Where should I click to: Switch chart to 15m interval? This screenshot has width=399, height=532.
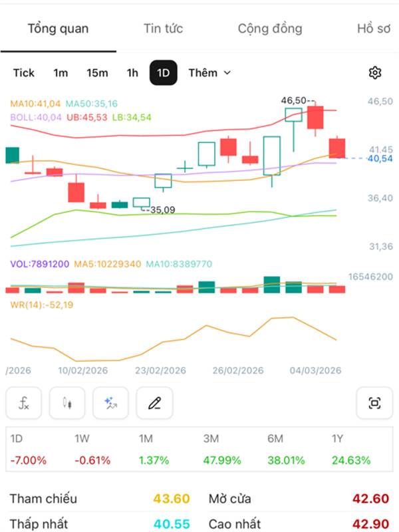tap(97, 72)
